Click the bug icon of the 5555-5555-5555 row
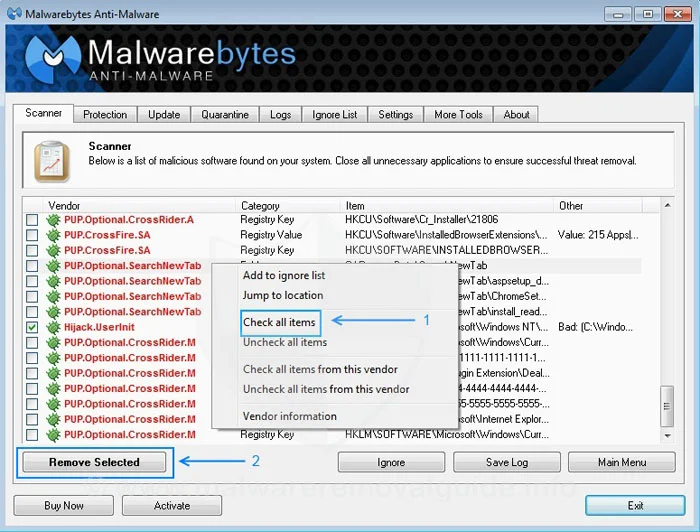The width and height of the screenshot is (700, 532). click(x=53, y=404)
